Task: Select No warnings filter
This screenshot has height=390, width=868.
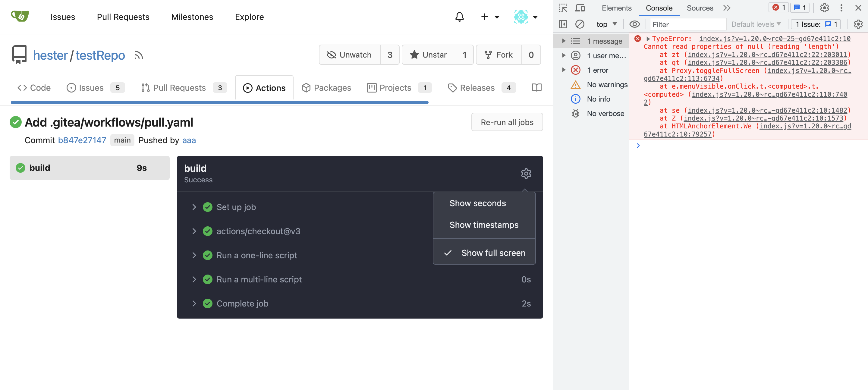Action: tap(599, 85)
